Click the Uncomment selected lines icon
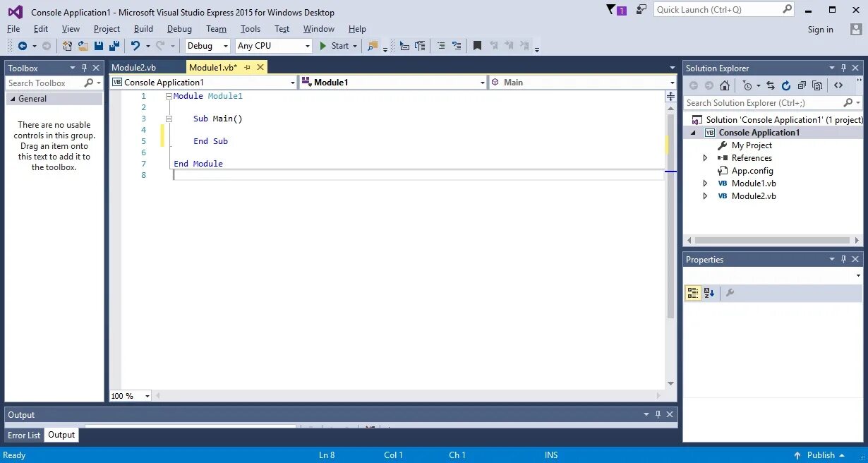868x463 pixels. coord(457,46)
